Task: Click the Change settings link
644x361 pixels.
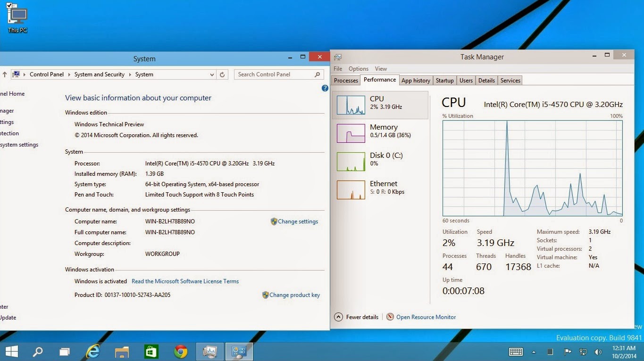Action: point(298,222)
